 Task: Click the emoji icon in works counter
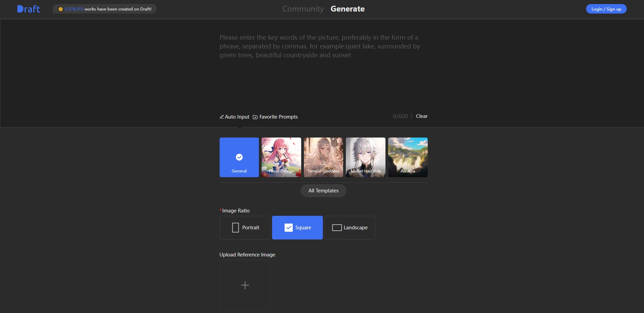pos(61,9)
